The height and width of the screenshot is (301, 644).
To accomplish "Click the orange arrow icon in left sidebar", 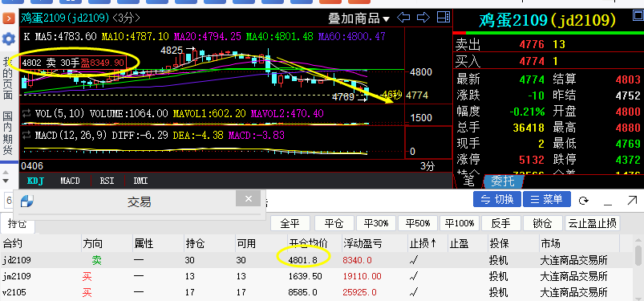I will pos(8,18).
